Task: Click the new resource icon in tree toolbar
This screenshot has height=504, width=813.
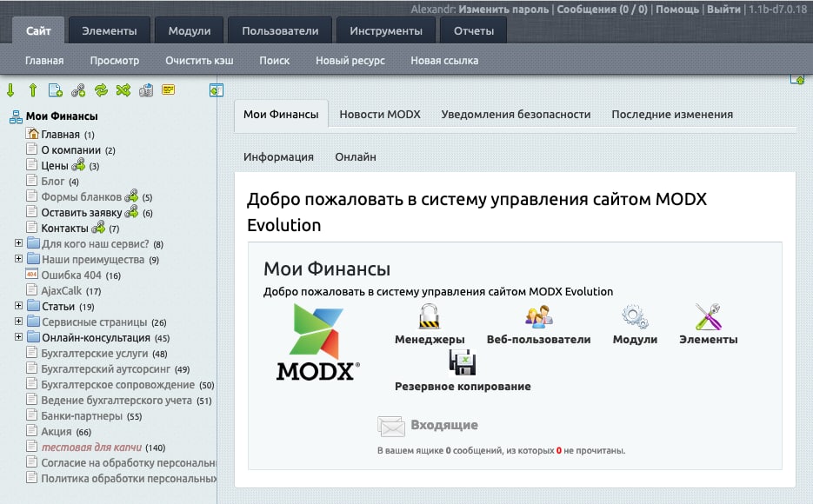Action: point(56,90)
